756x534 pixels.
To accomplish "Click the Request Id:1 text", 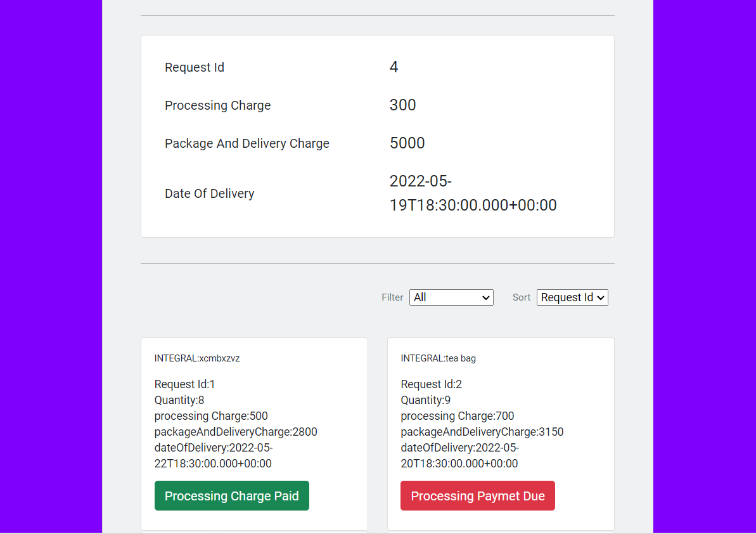I will point(184,384).
